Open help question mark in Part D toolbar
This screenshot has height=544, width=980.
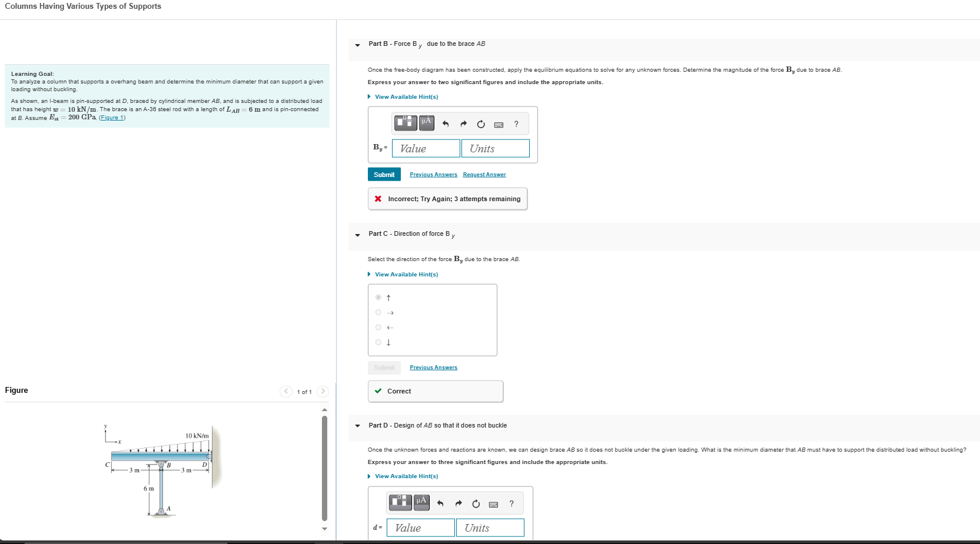point(511,503)
